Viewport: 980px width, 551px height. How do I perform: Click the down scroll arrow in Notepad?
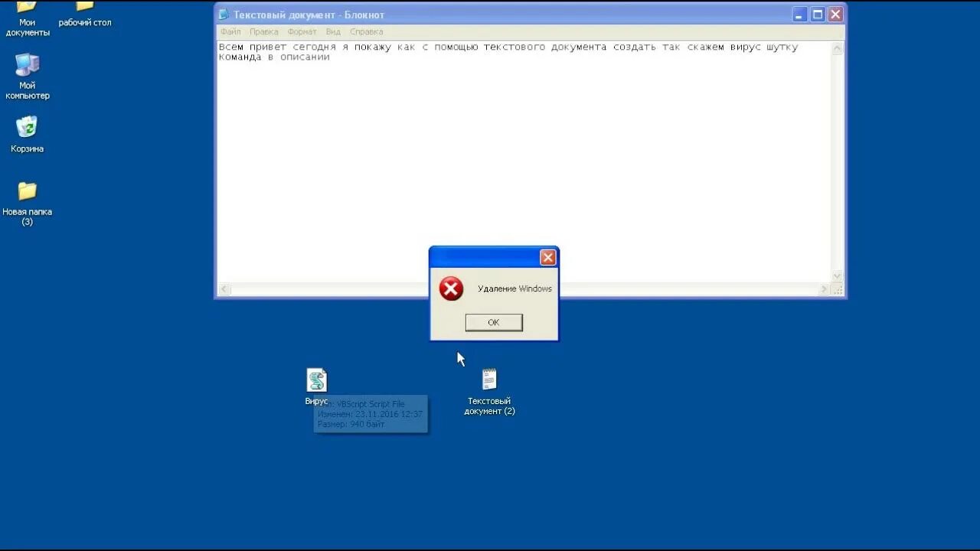[x=837, y=276]
